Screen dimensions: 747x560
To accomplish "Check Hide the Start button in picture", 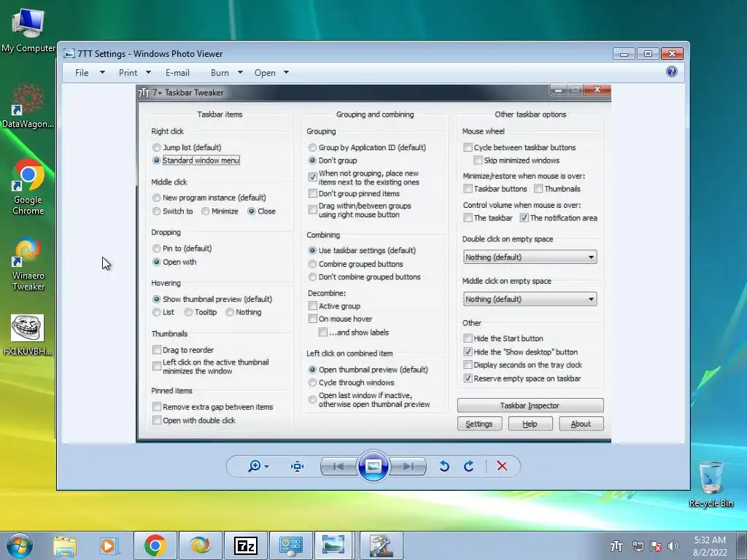I will click(468, 338).
